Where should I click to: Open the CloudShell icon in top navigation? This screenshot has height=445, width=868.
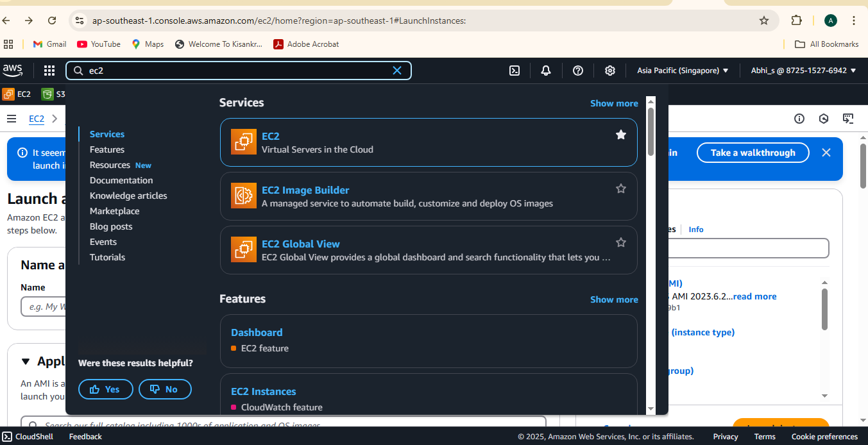click(515, 71)
